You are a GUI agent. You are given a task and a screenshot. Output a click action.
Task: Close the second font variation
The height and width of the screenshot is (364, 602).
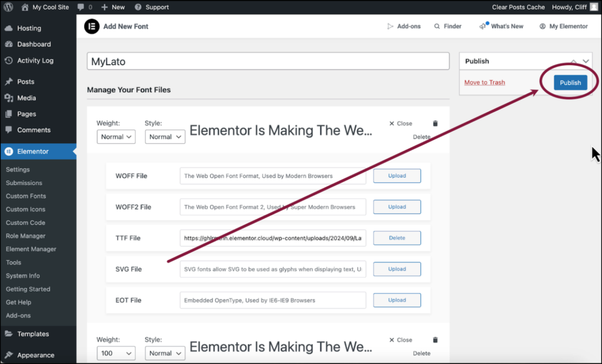(x=400, y=340)
